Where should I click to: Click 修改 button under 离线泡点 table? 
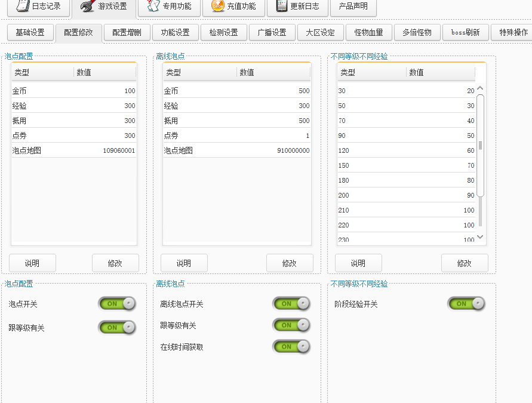pos(290,263)
